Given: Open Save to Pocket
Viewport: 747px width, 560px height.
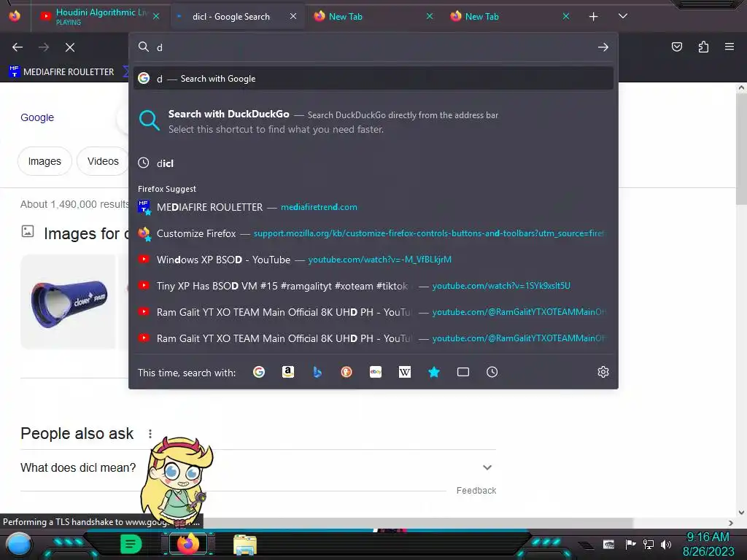Looking at the screenshot, I should [x=677, y=47].
